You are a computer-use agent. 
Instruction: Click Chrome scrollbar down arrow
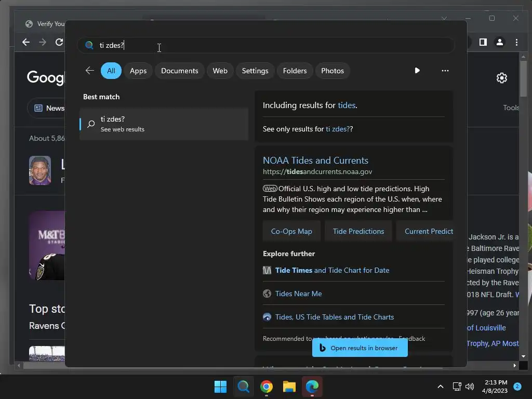[x=523, y=356]
